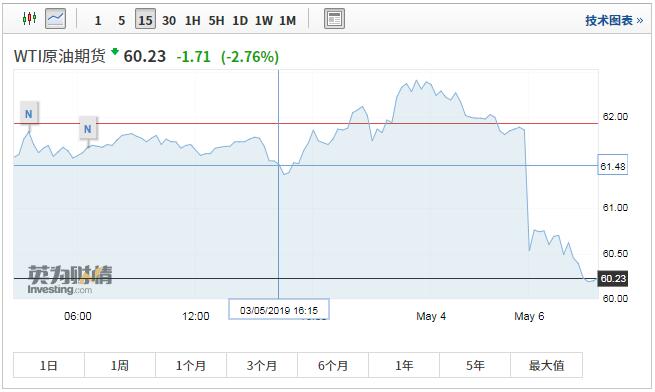The width and height of the screenshot is (655, 392).
Task: Click the second N news marker
Action: tap(88, 129)
